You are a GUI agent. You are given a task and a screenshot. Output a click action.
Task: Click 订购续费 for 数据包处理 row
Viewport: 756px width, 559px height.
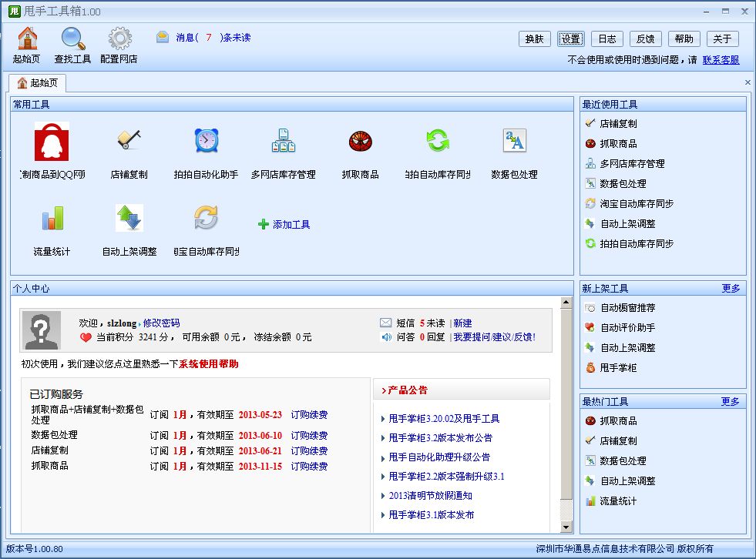click(309, 436)
